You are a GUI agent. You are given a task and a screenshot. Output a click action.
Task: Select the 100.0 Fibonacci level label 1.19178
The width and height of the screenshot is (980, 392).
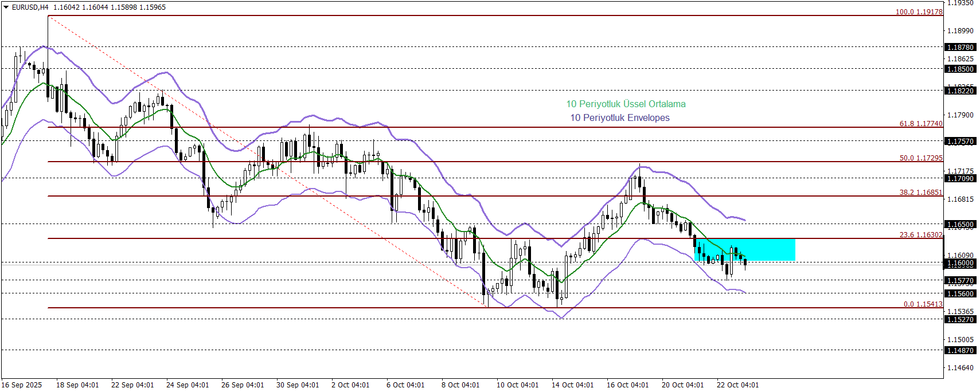[919, 12]
